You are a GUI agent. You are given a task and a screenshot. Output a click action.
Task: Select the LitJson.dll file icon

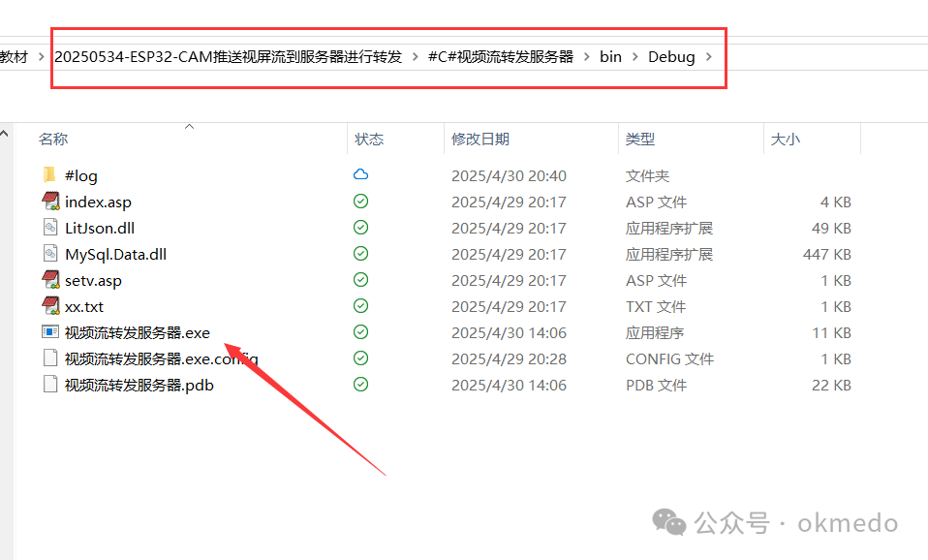point(50,228)
